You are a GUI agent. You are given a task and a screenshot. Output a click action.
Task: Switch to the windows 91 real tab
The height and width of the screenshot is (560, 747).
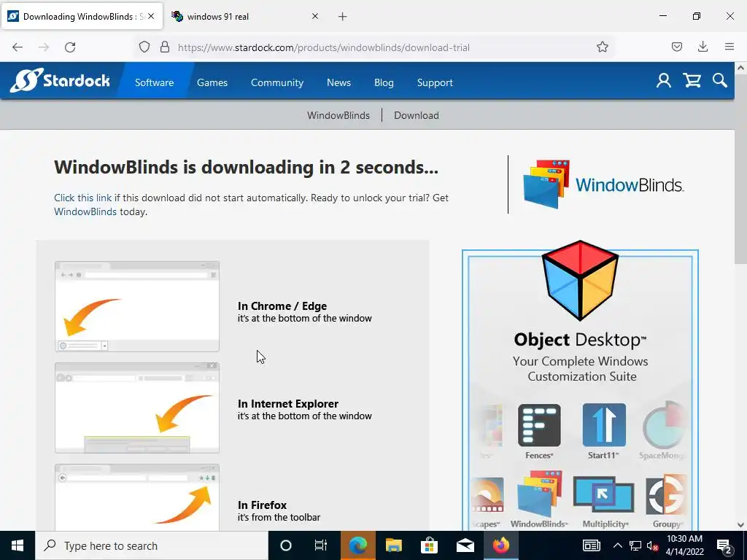[x=244, y=17]
